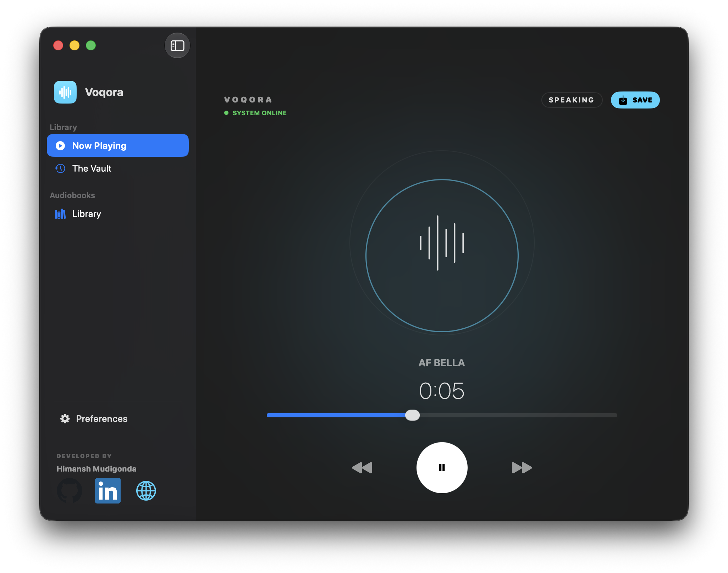The image size is (728, 573).
Task: Click the Himansh Mudigonda developer name
Action: [x=96, y=469]
